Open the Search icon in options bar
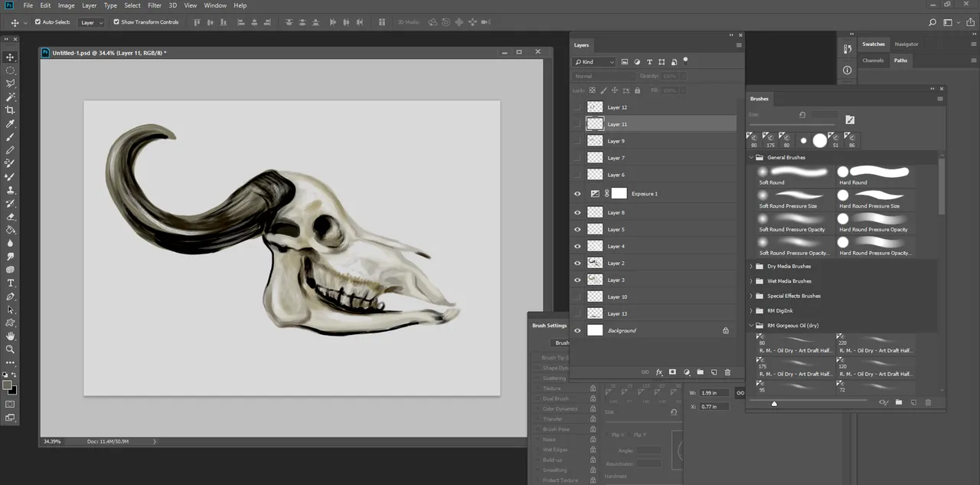 [x=933, y=22]
